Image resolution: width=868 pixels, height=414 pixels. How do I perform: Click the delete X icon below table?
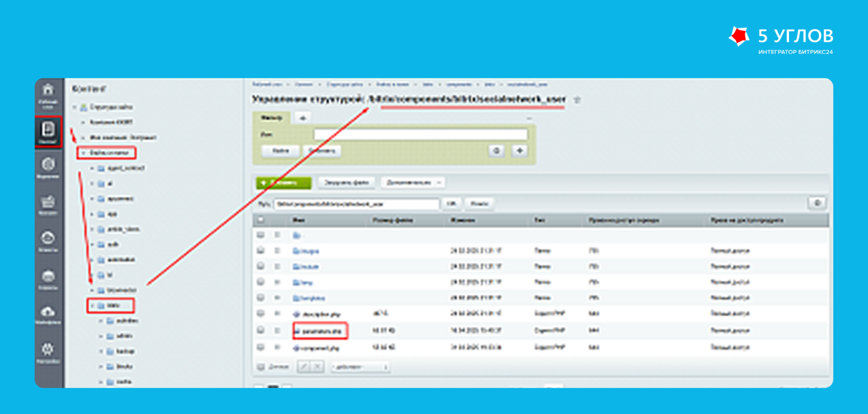pyautogui.click(x=317, y=366)
